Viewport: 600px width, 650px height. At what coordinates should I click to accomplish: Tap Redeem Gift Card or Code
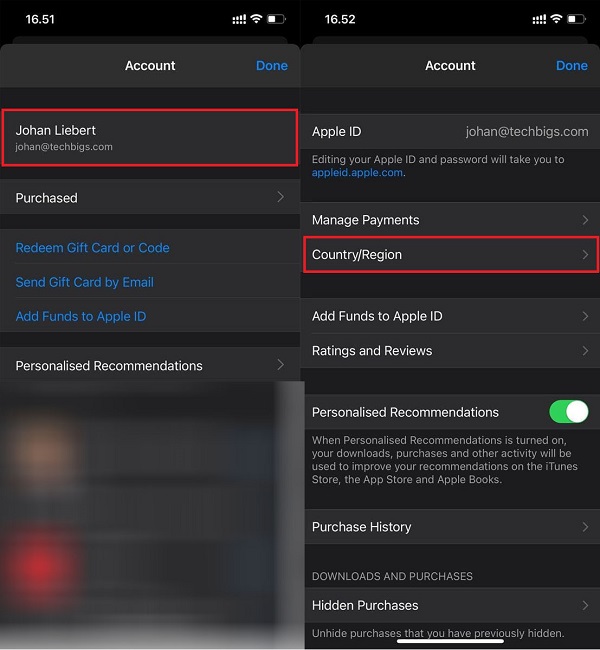pyautogui.click(x=92, y=248)
